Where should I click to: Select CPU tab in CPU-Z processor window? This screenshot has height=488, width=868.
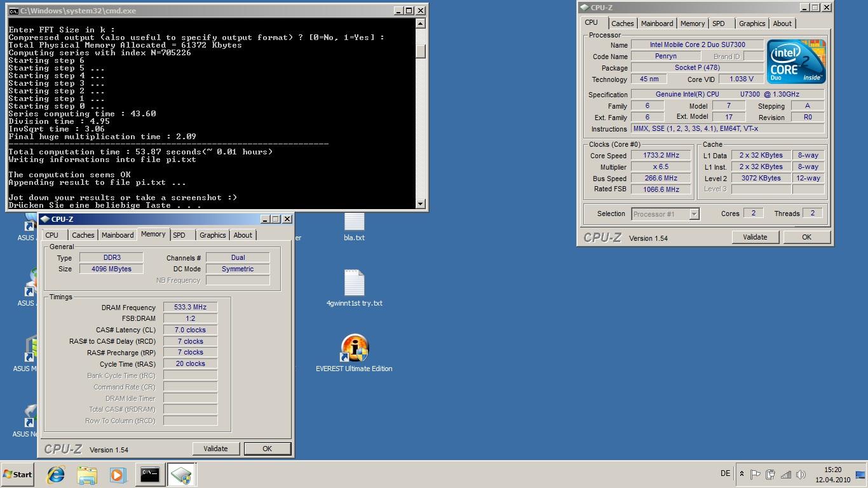coord(592,22)
